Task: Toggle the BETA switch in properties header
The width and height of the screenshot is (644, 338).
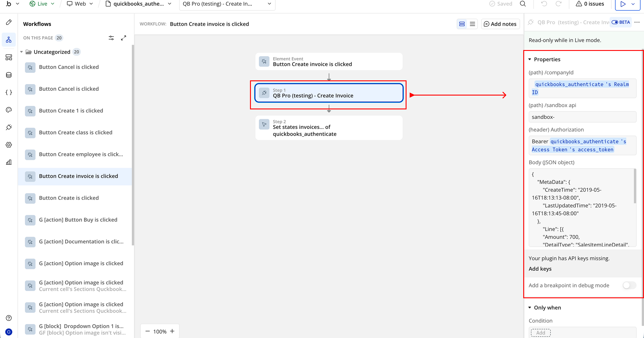Action: (x=615, y=22)
